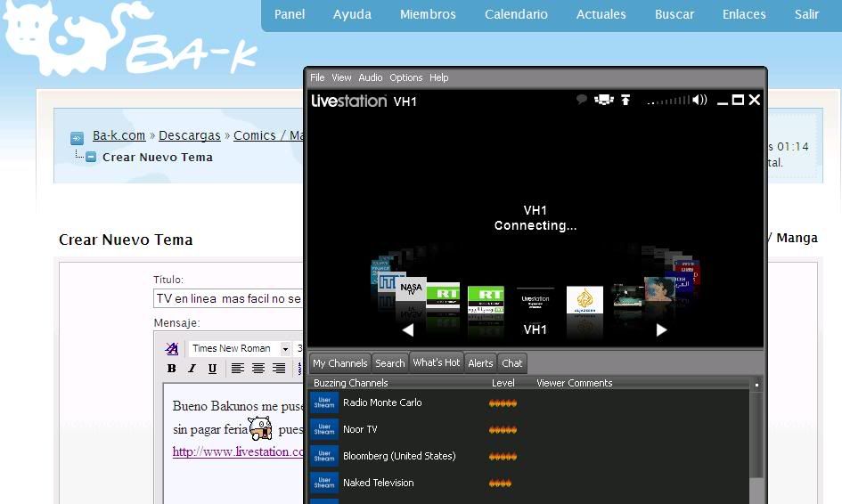Click the always-on-top arrow icon

tap(625, 100)
